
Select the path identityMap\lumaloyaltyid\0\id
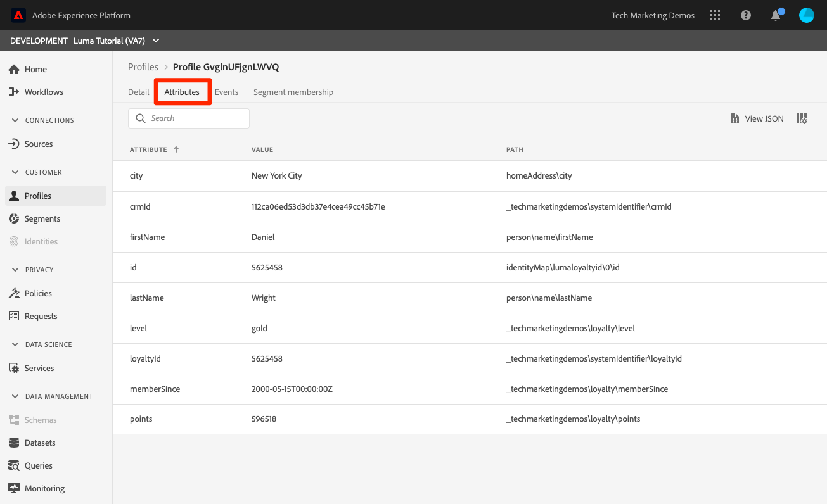(563, 267)
